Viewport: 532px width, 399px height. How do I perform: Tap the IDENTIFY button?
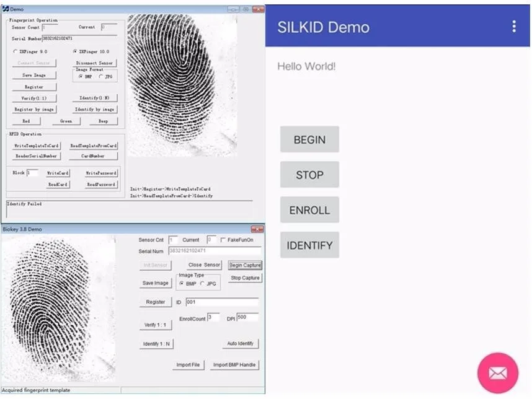coord(309,245)
